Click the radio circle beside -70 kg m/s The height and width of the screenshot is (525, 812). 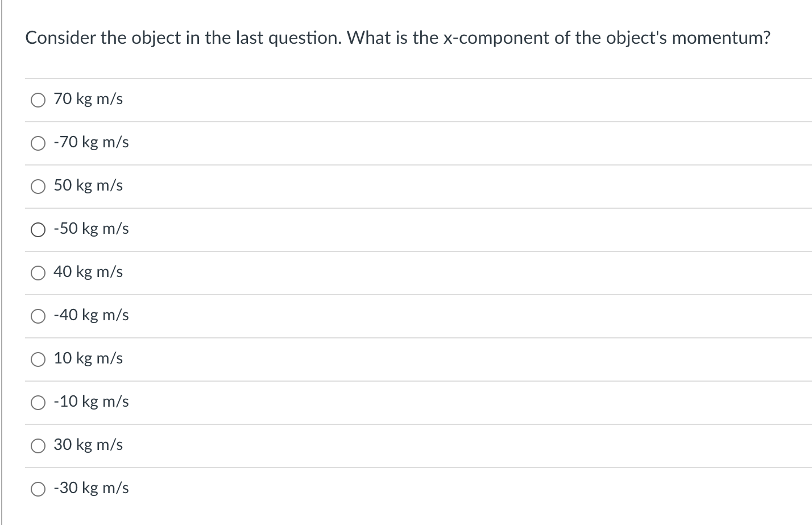(38, 143)
